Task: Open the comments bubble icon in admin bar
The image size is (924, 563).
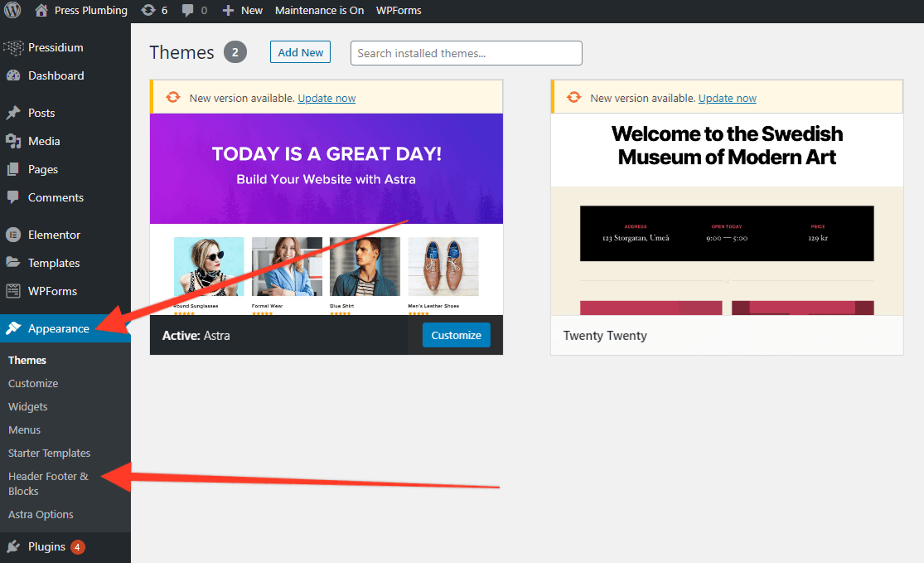Action: [x=187, y=11]
